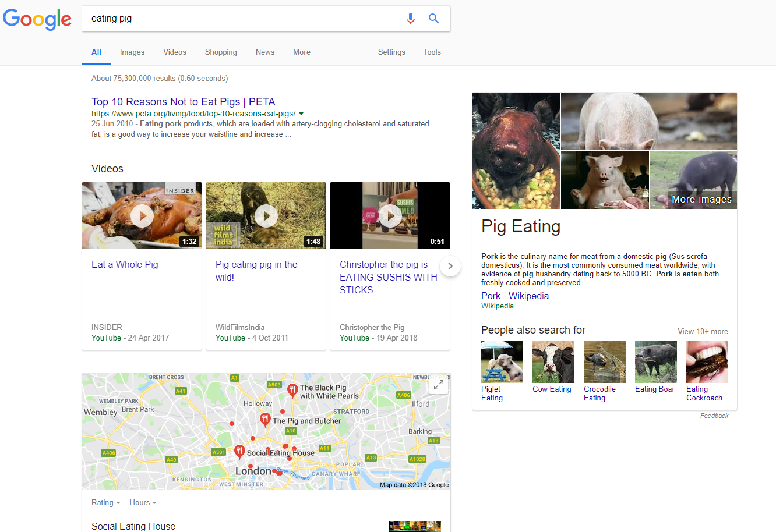The width and height of the screenshot is (776, 532).
Task: Play the 'Eat a Whole Pig' video
Action: pyautogui.click(x=142, y=215)
